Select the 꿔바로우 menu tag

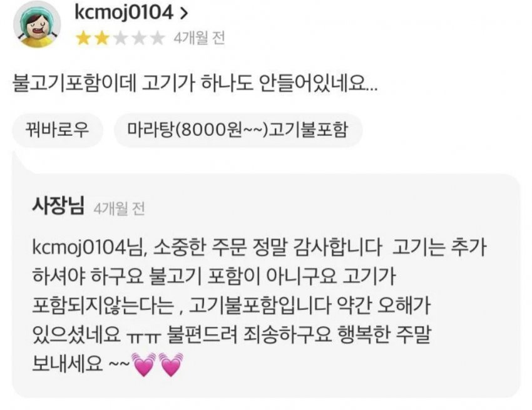point(58,130)
